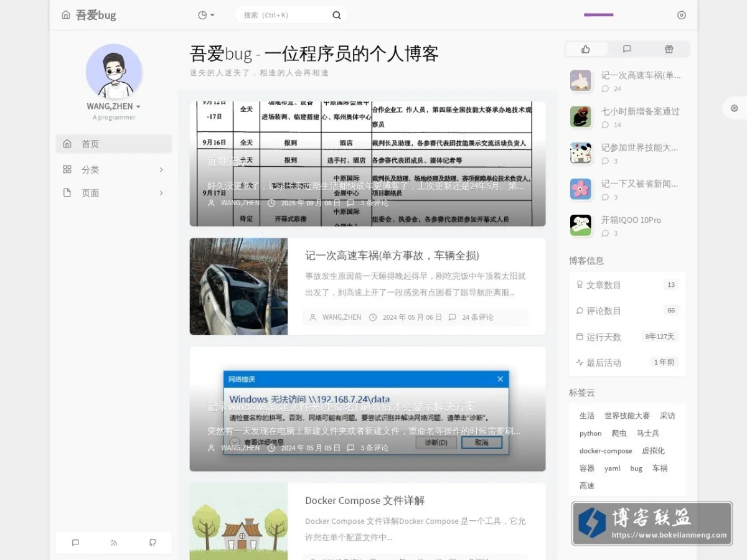The height and width of the screenshot is (560, 747).
Task: Click the 吾爱bug site title
Action: click(96, 15)
